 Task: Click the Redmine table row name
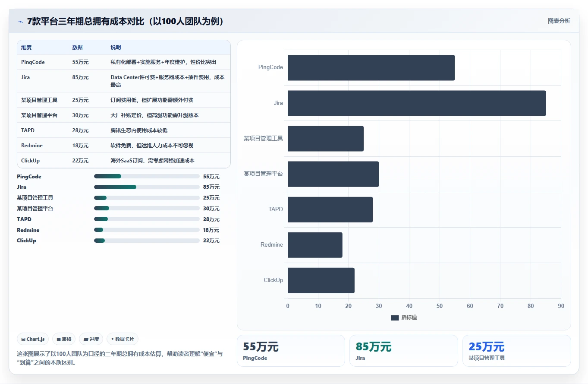point(32,146)
